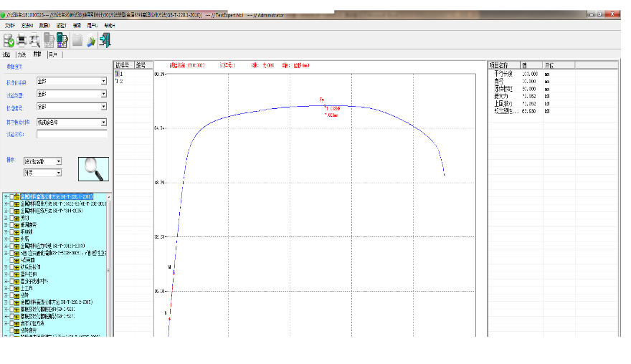Viewport: 631px width, 364px height.
Task: Click the greyed-out calculator sheet icon
Action: point(49,40)
